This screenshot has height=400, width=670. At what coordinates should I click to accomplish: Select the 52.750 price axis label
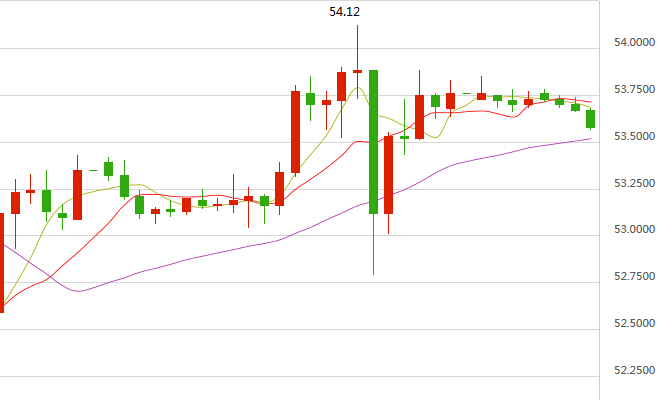(x=636, y=277)
